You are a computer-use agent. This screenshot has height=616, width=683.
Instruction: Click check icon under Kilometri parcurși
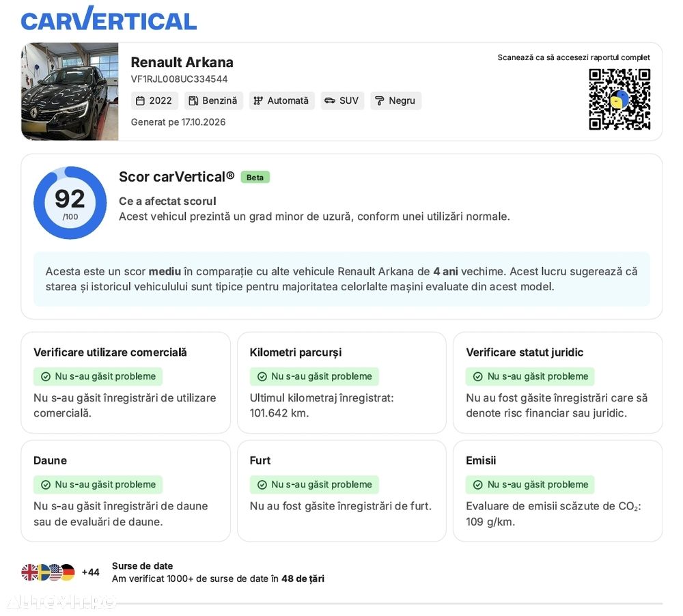pyautogui.click(x=262, y=377)
